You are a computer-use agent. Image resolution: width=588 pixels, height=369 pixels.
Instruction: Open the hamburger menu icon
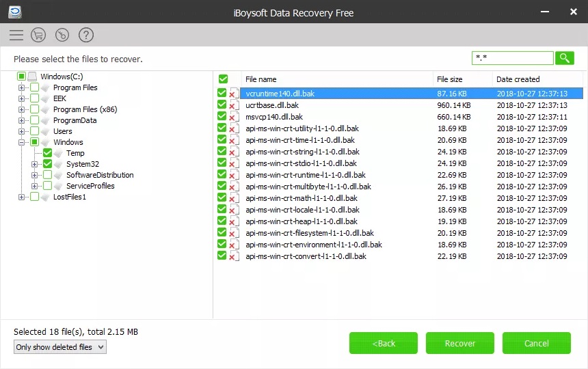16,35
